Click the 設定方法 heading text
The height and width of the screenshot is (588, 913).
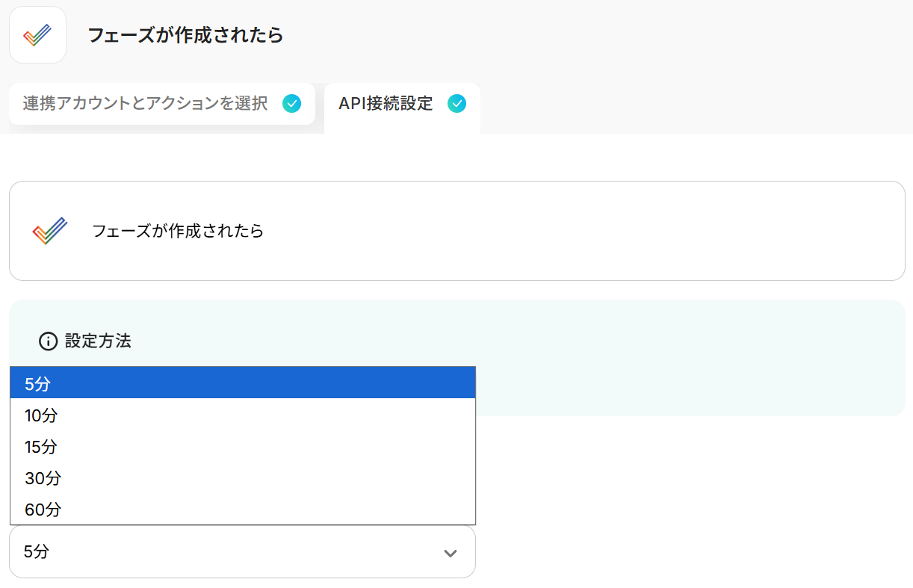coord(98,341)
